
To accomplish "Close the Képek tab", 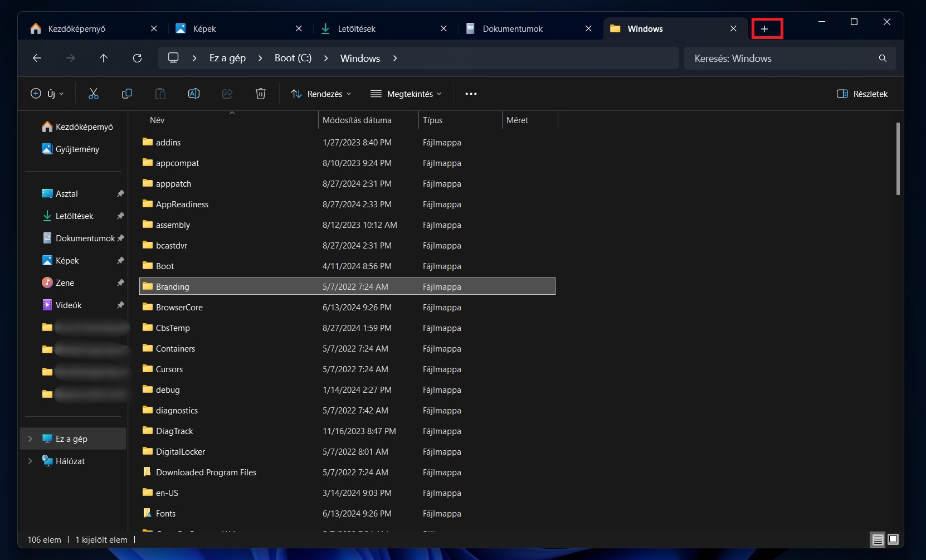I will [x=299, y=28].
